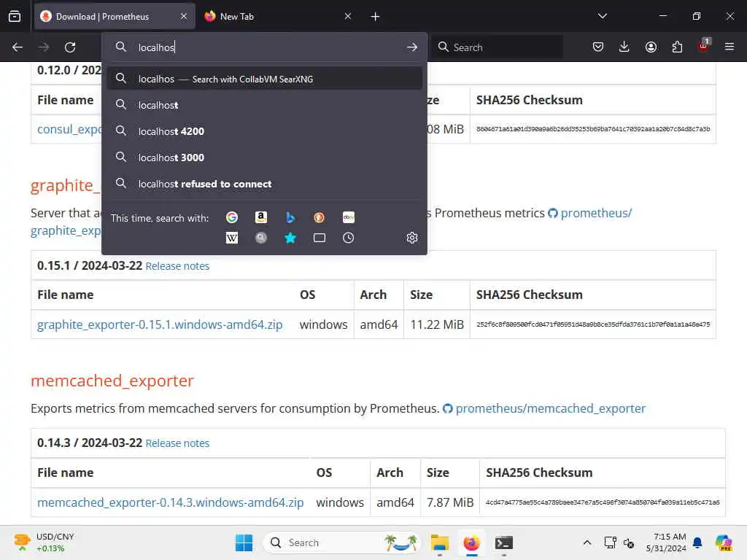Select 'localhost refused to connect' suggestion
The image size is (747, 560).
tap(264, 183)
